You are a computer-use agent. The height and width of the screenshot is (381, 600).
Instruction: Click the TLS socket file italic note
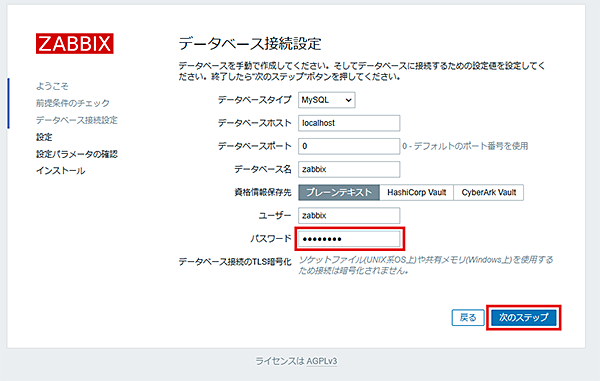(426, 265)
